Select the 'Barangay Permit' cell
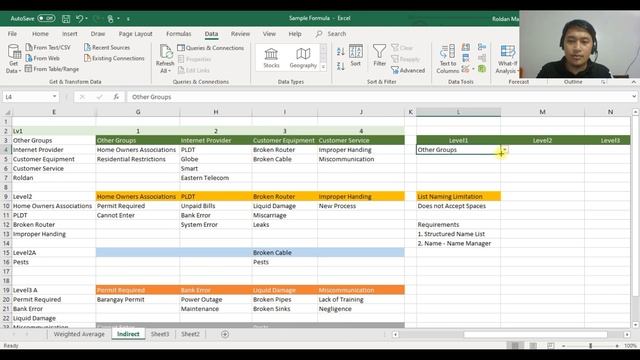640x360 pixels. [138, 299]
